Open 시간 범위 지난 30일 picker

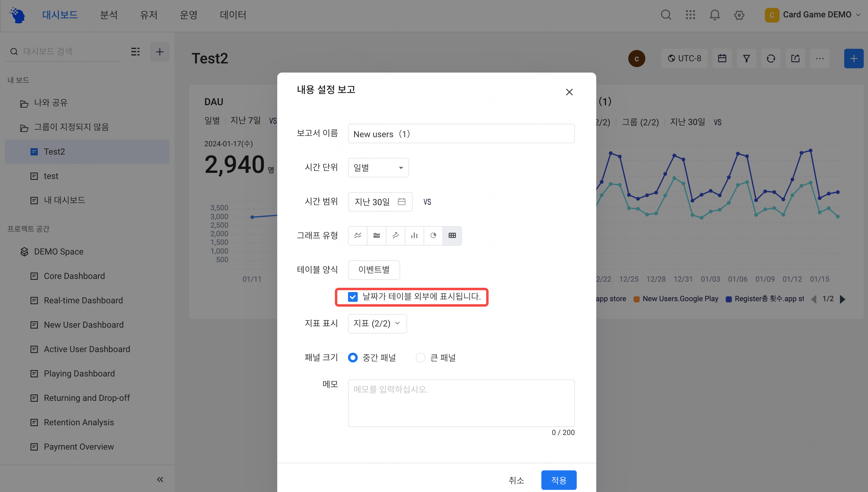[x=380, y=202]
